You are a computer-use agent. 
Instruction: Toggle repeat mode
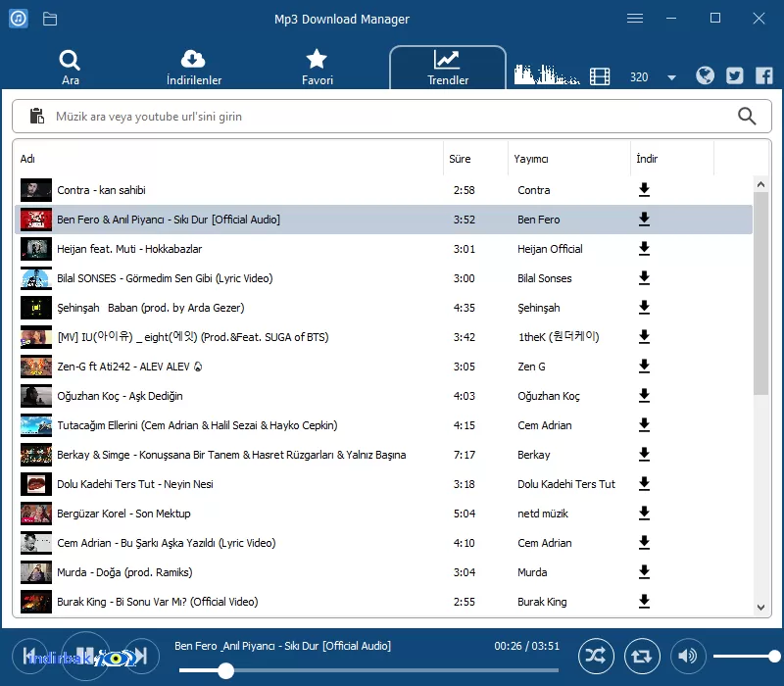(642, 656)
